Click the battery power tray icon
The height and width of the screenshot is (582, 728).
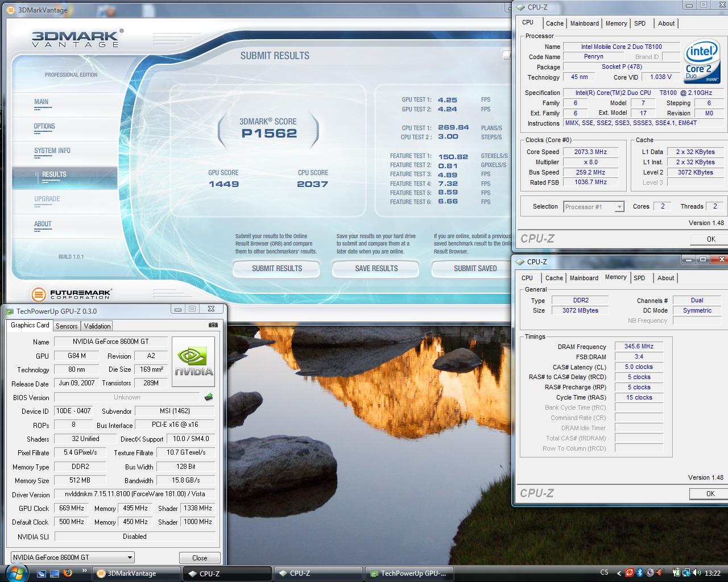click(x=677, y=573)
